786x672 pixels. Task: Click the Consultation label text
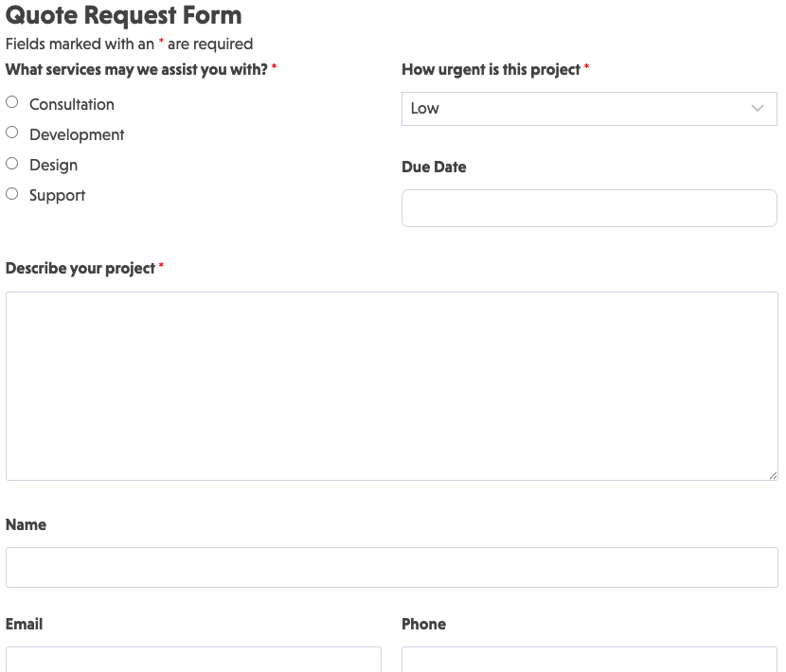pos(72,104)
